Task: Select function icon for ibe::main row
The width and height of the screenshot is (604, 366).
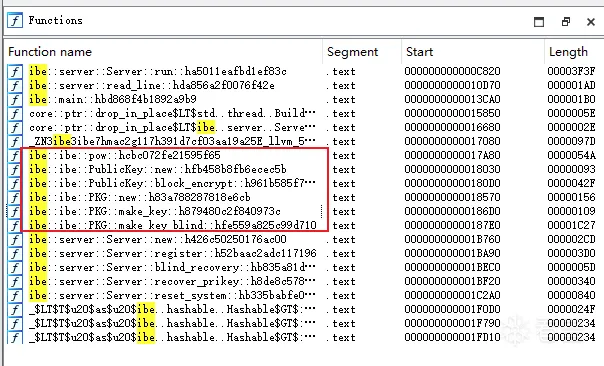Action: point(15,99)
